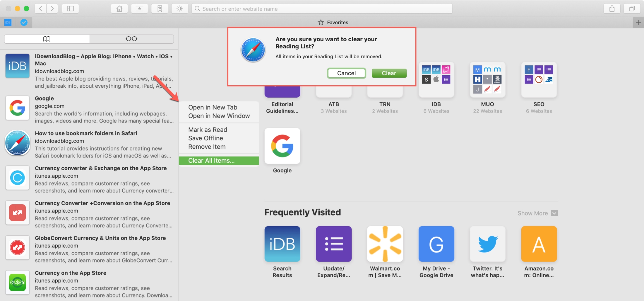This screenshot has width=644, height=301.
Task: Open How to use bookmark folders entry
Action: click(x=89, y=144)
